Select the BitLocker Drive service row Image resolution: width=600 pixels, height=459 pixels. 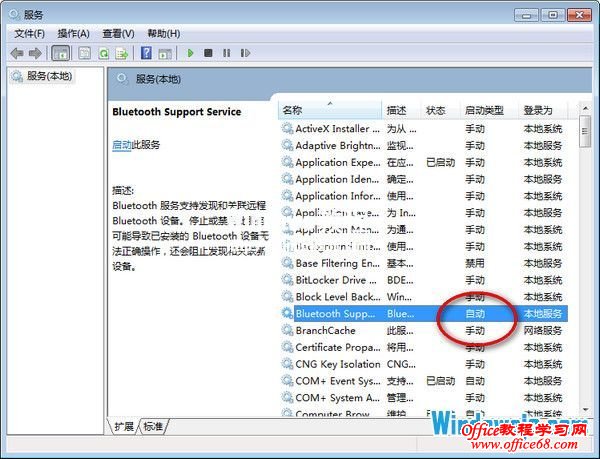point(424,280)
